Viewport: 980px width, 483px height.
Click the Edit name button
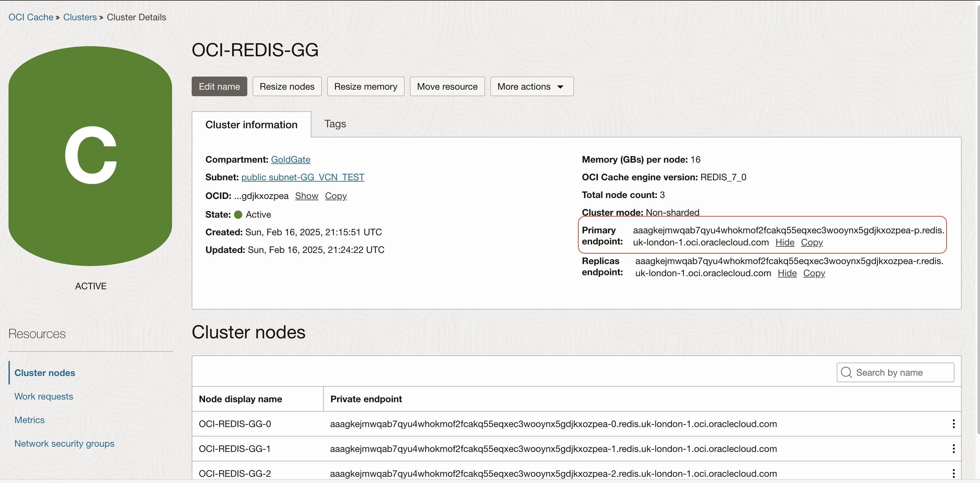tap(219, 86)
